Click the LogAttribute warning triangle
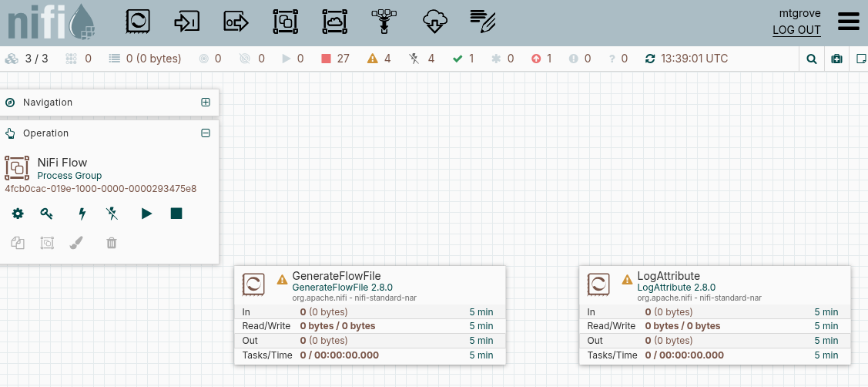This screenshot has width=868, height=387. pyautogui.click(x=627, y=279)
